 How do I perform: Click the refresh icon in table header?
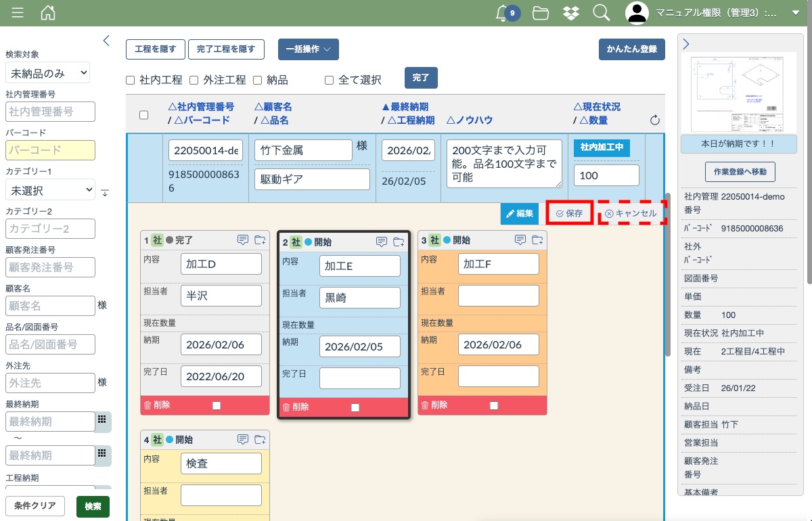[x=654, y=120]
